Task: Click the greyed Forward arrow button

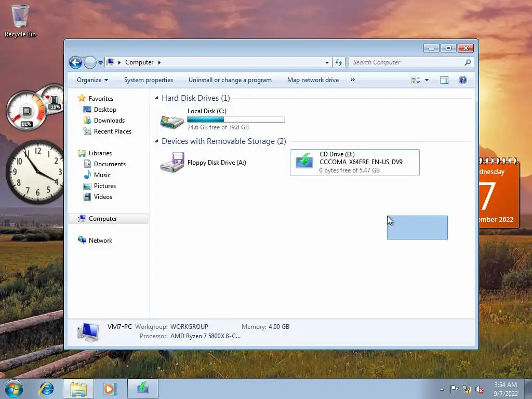Action: 90,62
